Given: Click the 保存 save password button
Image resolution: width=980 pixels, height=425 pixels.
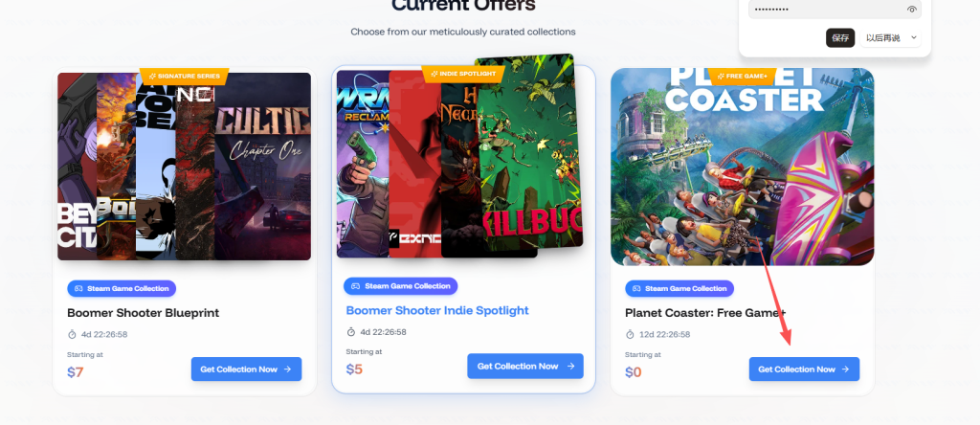Looking at the screenshot, I should coord(840,38).
